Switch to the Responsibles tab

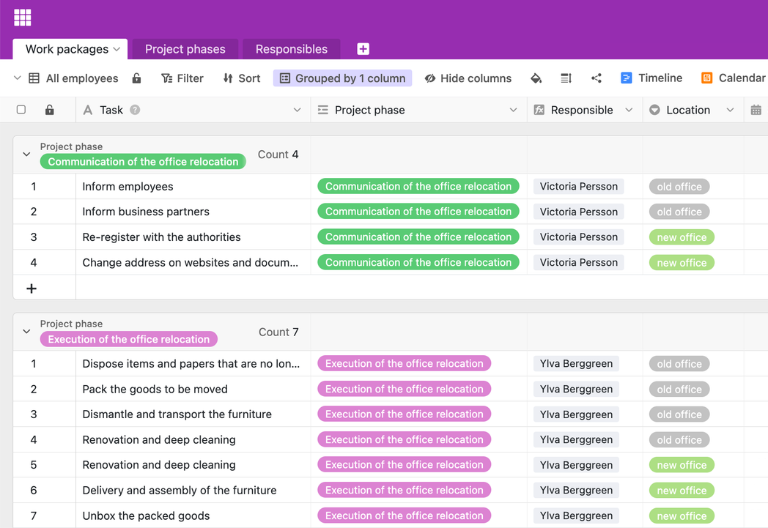click(x=291, y=49)
